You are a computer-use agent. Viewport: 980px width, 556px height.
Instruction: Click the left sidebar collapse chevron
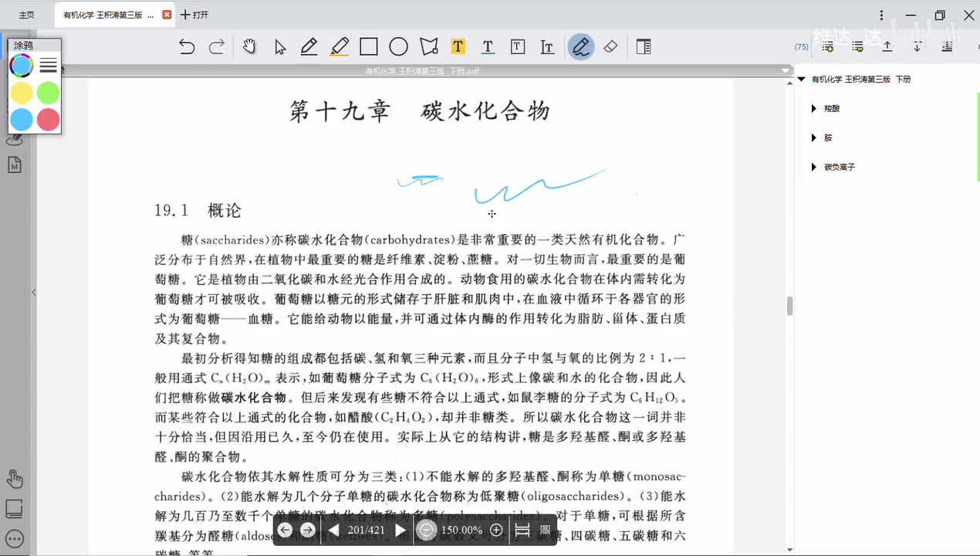coord(33,293)
